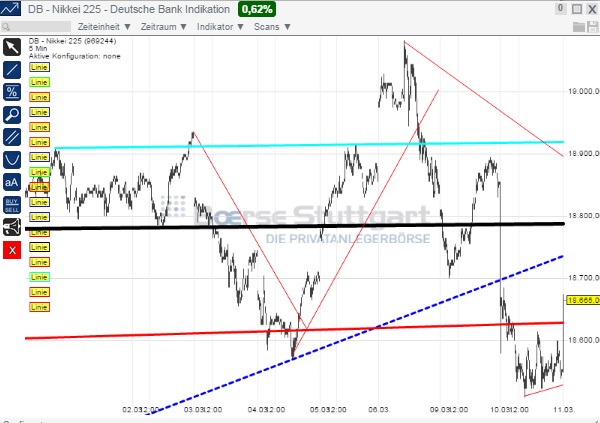The height and width of the screenshot is (423, 600).
Task: Click the 'Aktive Konfiguration: none' text
Action: coord(75,56)
